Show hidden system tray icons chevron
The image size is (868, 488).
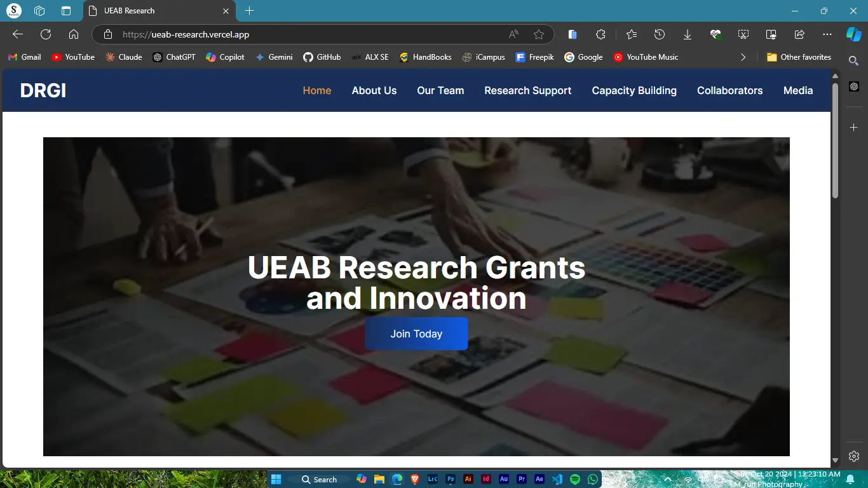pyautogui.click(x=667, y=479)
